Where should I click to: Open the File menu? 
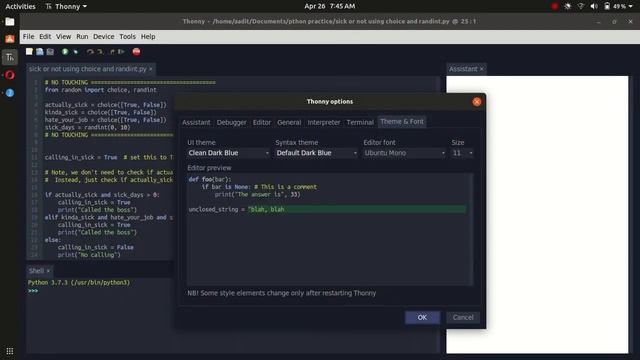(x=29, y=37)
